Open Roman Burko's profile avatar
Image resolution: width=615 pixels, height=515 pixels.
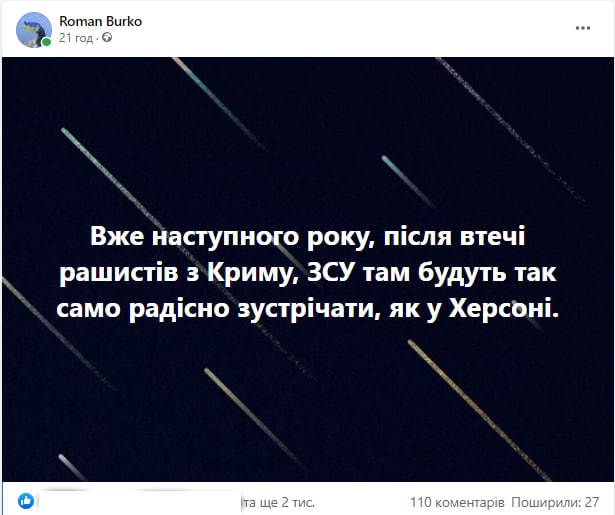(34, 30)
